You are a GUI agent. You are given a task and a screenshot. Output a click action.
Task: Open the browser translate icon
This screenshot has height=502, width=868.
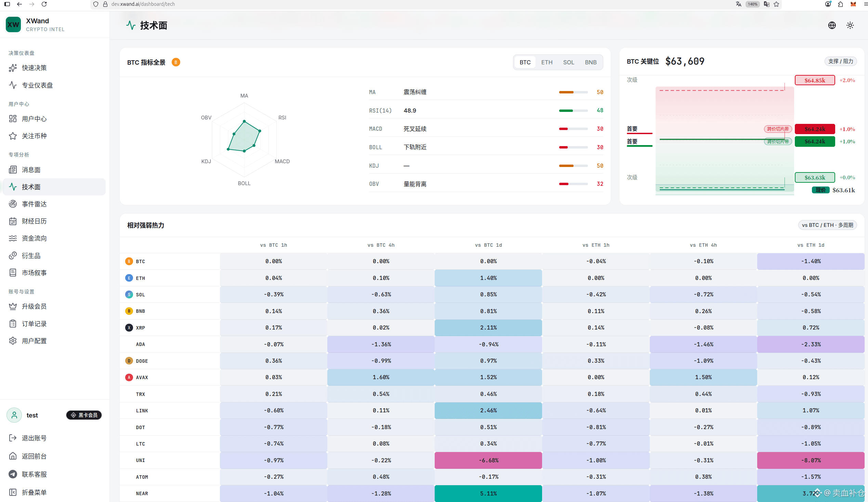738,4
